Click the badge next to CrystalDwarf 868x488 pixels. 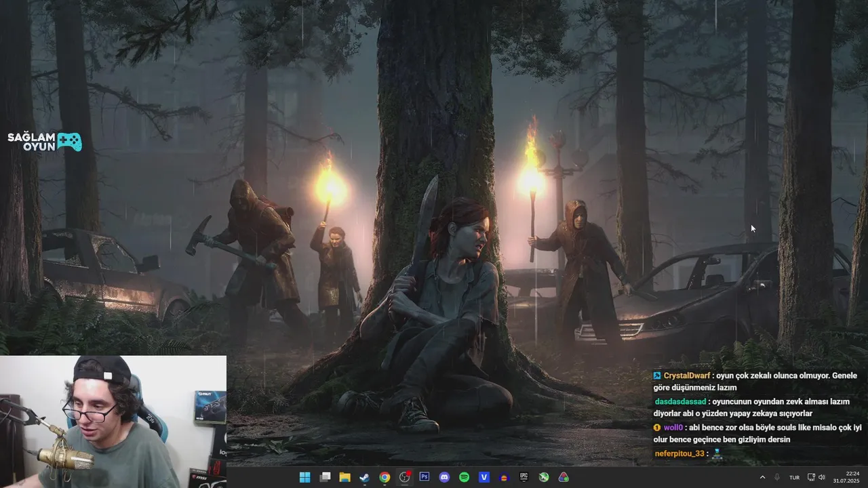point(657,375)
